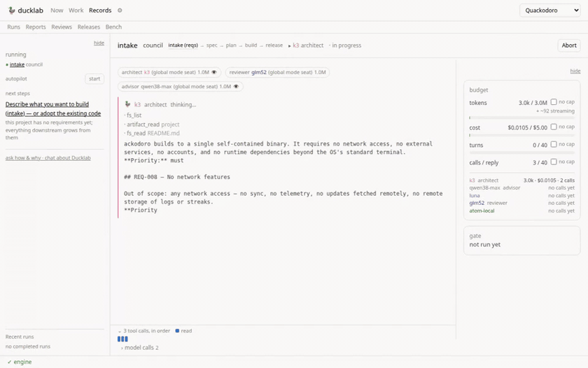Image resolution: width=588 pixels, height=368 pixels.
Task: Select the advisor qwen38-max seat chip
Action: 181,87
